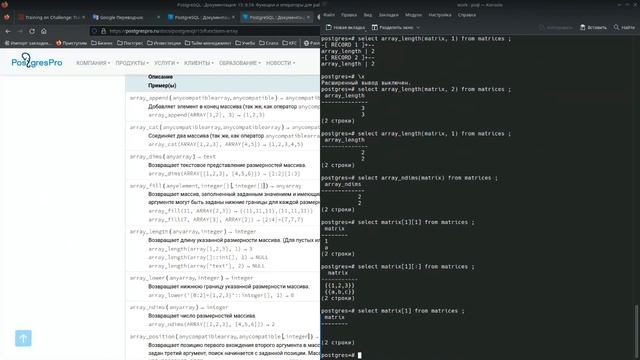Image resolution: width=640 pixels, height=360 pixels.
Task: Open Правка menu in Konsole
Action: pos(349,15)
